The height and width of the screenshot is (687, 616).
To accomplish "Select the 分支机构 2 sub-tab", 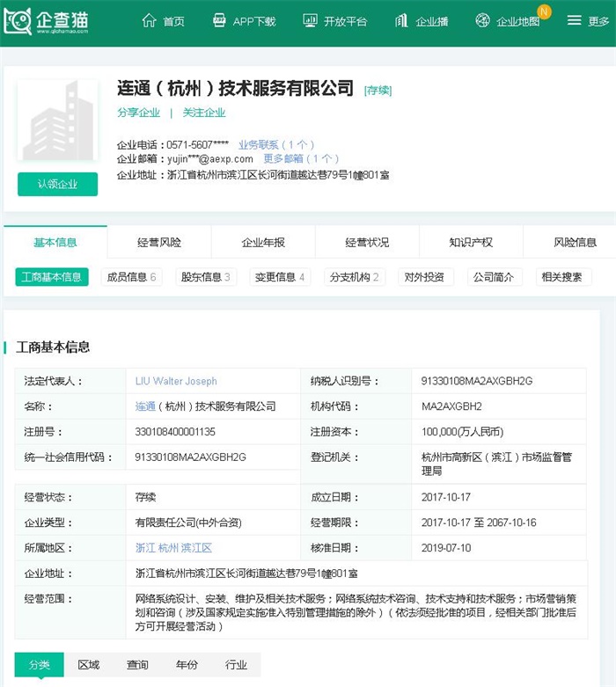I will [x=355, y=277].
